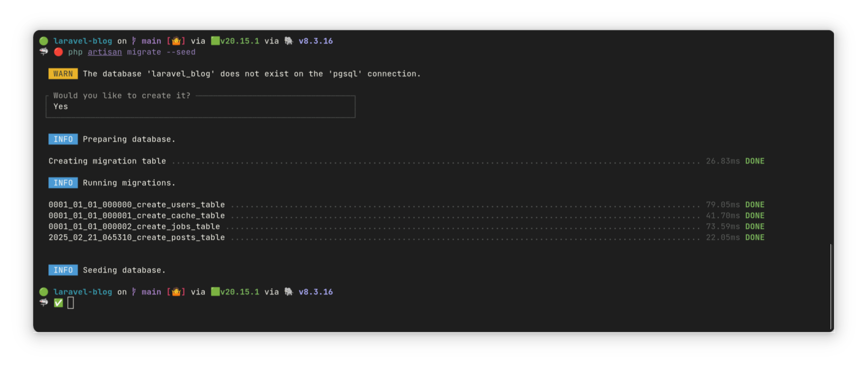Click the yellow WARN badge
The width and height of the screenshot is (868, 369).
(63, 73)
